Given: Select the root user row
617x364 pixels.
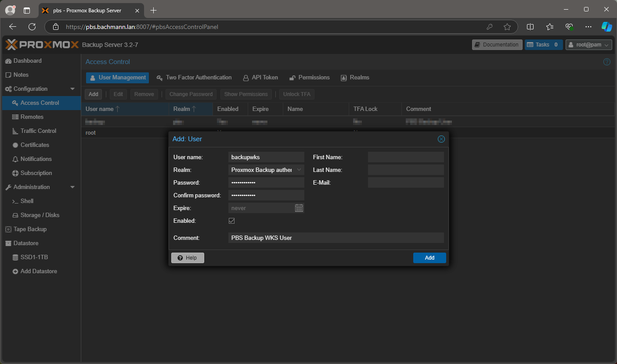Looking at the screenshot, I should tap(348, 132).
